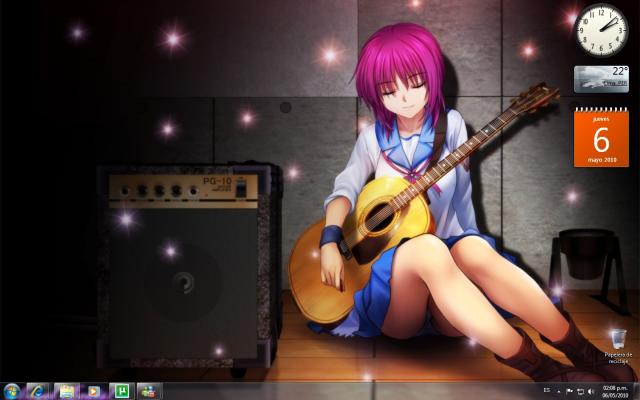Select the Papelera de reciclaje icon

point(618,346)
